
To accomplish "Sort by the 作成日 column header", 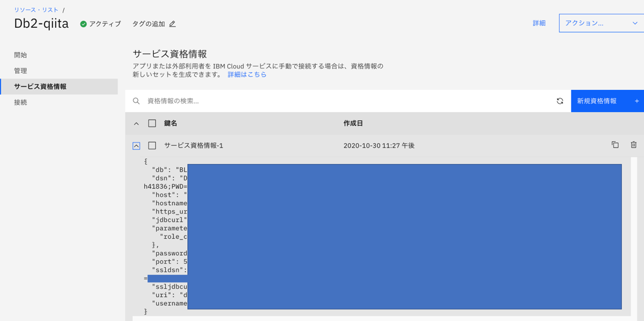I will click(353, 123).
